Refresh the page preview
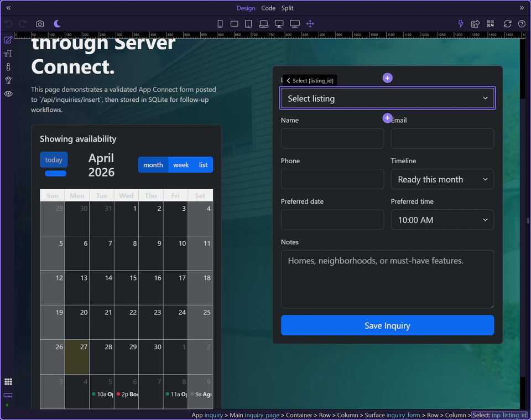The height and width of the screenshot is (420, 531). [507, 24]
